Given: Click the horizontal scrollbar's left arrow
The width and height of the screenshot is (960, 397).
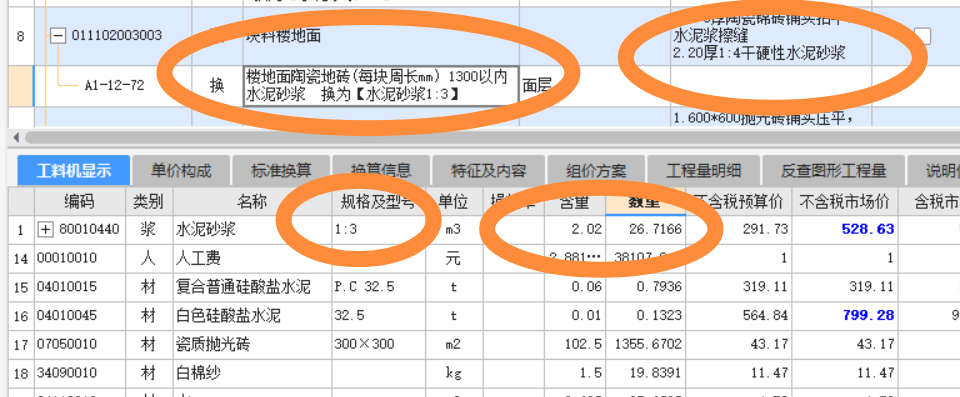Looking at the screenshot, I should point(17,137).
